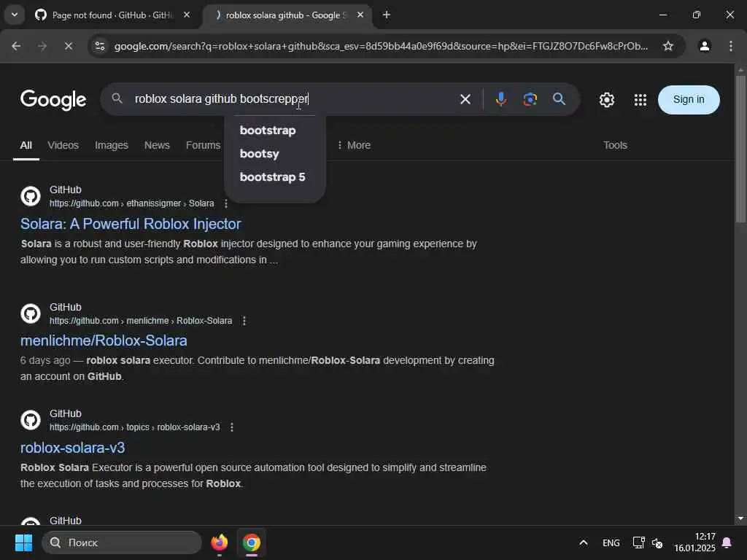Open network status in the tray

pos(638,542)
